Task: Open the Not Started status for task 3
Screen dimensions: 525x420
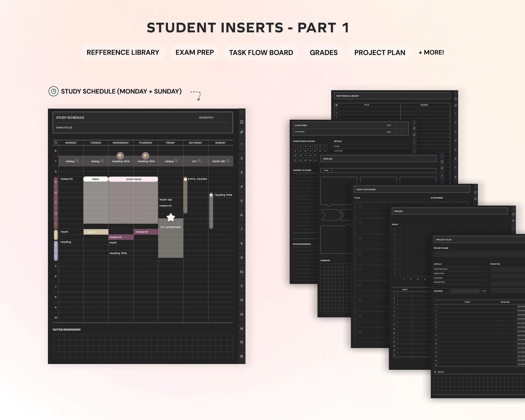Action: pyautogui.click(x=521, y=315)
